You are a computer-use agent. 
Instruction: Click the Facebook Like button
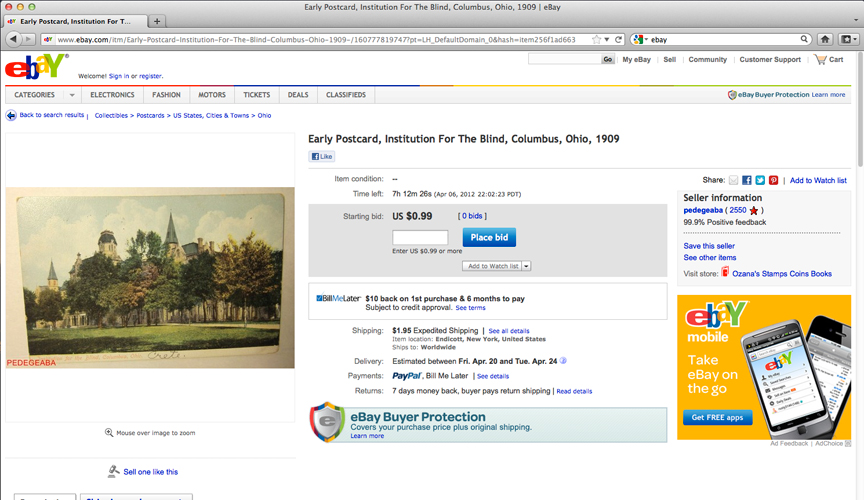pos(322,157)
